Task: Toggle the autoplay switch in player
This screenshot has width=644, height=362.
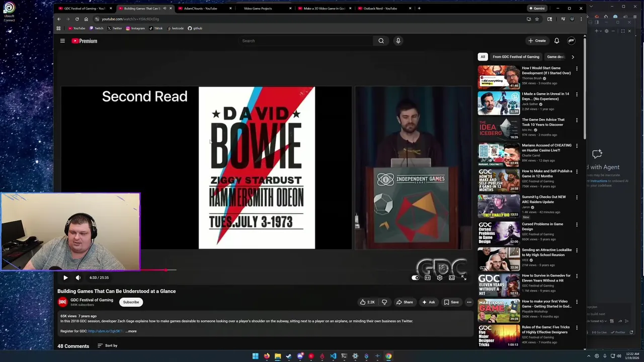Action: click(416, 278)
